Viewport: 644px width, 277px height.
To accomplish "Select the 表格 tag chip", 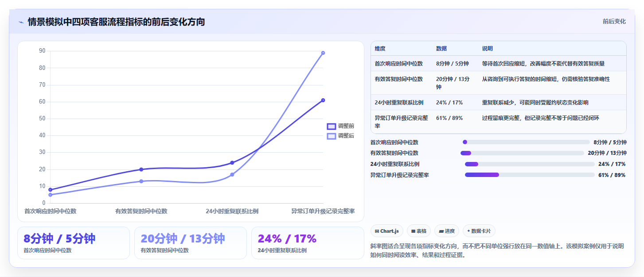I will pyautogui.click(x=419, y=231).
